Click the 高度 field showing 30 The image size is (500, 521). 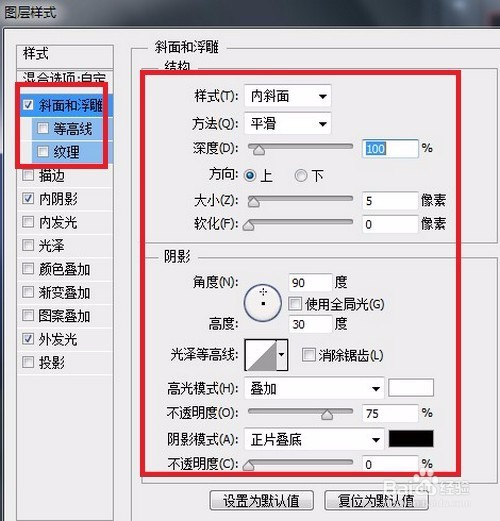click(x=310, y=324)
